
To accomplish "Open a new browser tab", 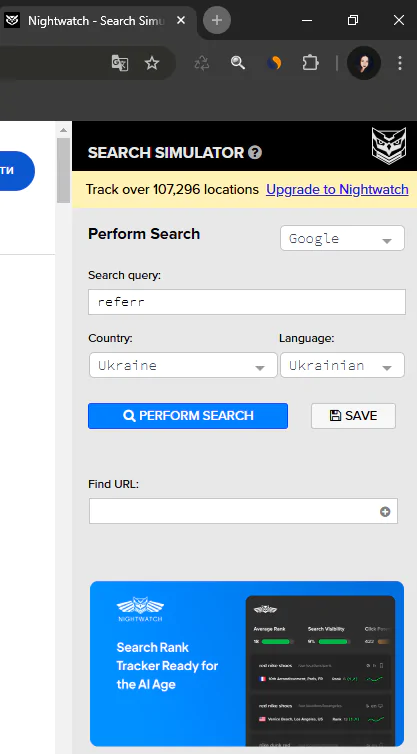I will point(217,20).
